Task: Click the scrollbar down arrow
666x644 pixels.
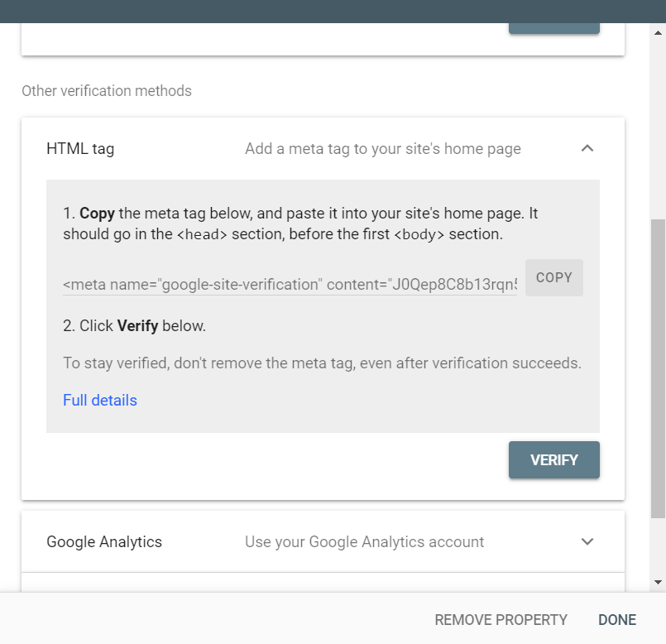Action: 658,583
